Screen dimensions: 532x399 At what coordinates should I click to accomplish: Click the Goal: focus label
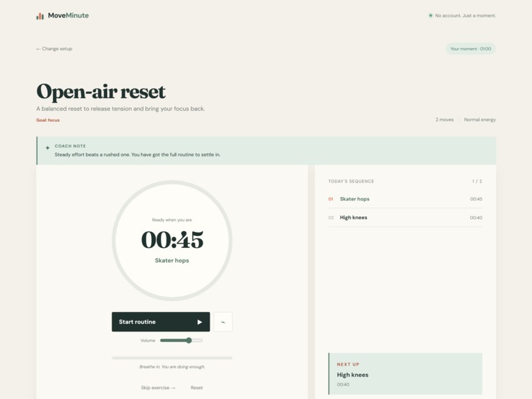(48, 120)
